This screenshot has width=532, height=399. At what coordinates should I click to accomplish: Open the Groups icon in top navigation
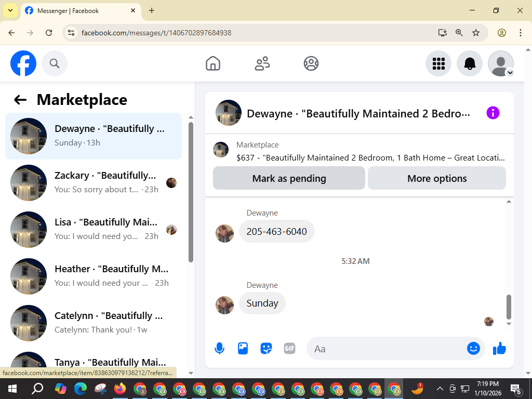[x=311, y=63]
